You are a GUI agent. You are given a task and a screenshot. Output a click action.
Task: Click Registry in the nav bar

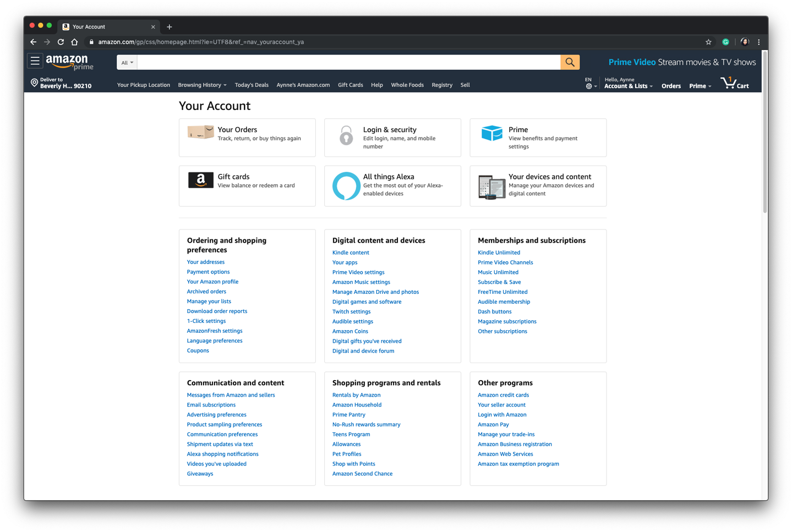[442, 85]
